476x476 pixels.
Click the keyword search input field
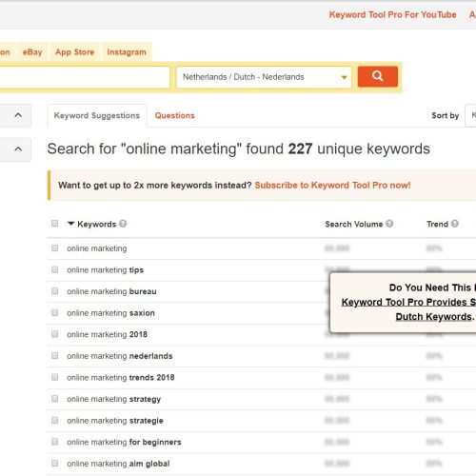[x=85, y=77]
